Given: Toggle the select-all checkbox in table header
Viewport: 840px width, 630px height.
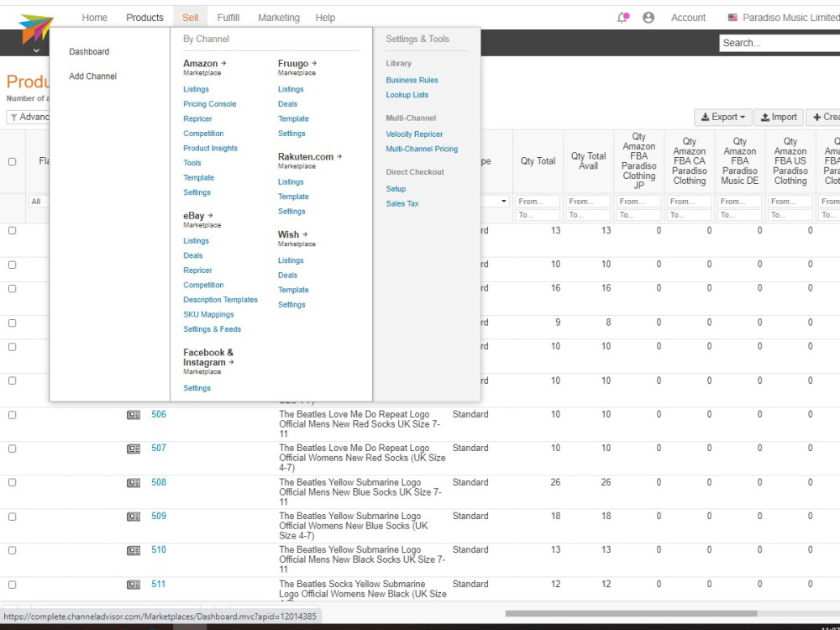Looking at the screenshot, I should [13, 162].
